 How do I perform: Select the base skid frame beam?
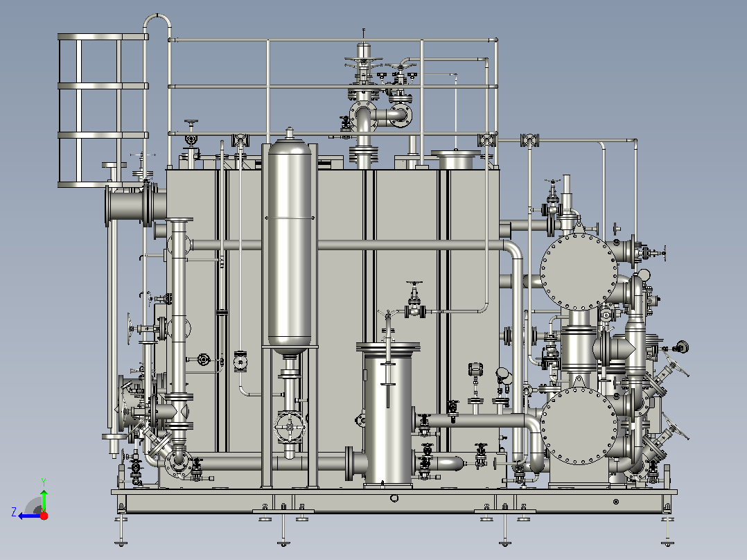[x=394, y=500]
